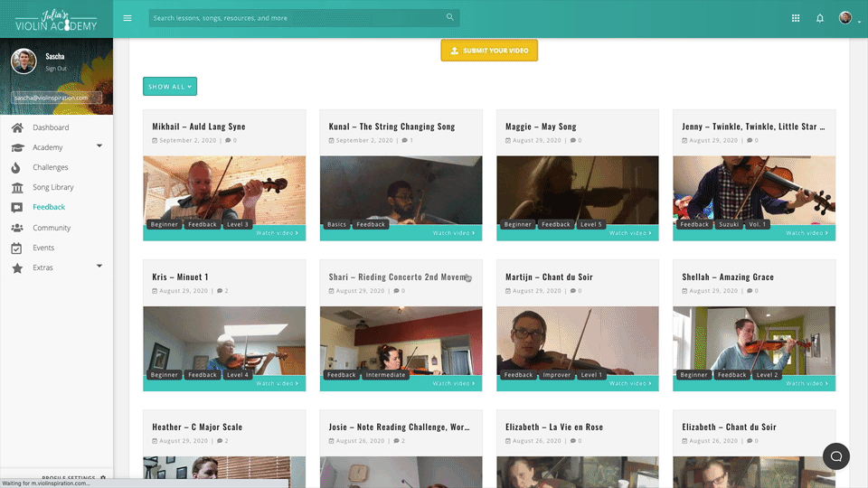Click the calendar icon on Maggie's card
868x488 pixels.
[508, 141]
